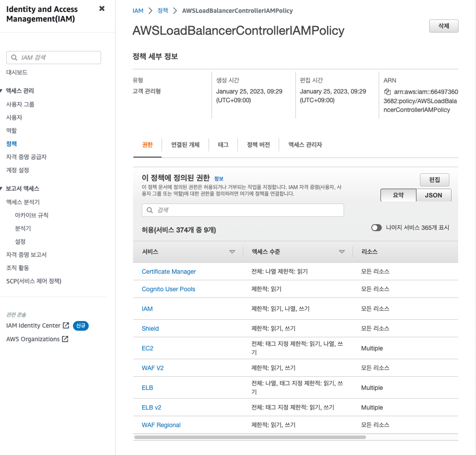Open the Certificate Manager service link
Image resolution: width=476 pixels, height=455 pixels.
tap(169, 271)
